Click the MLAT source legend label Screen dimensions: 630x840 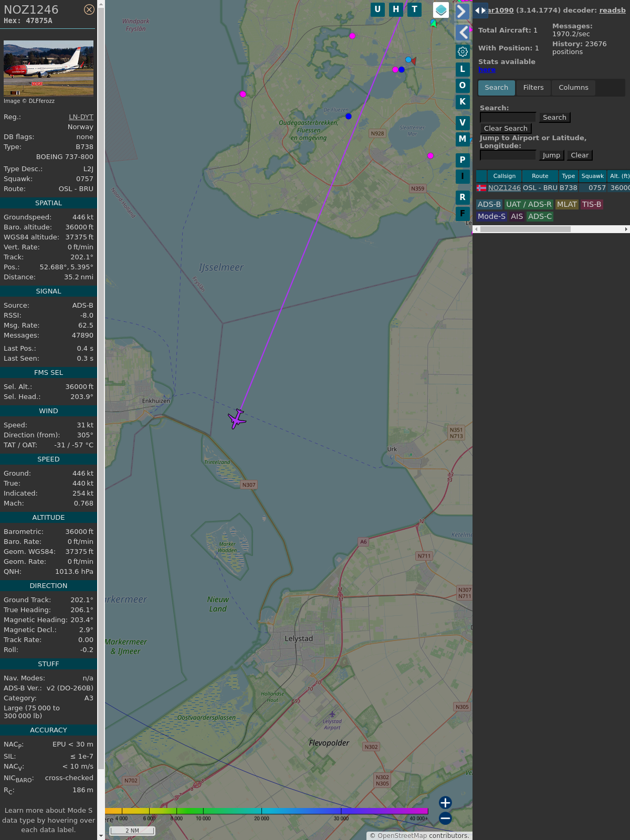point(567,205)
